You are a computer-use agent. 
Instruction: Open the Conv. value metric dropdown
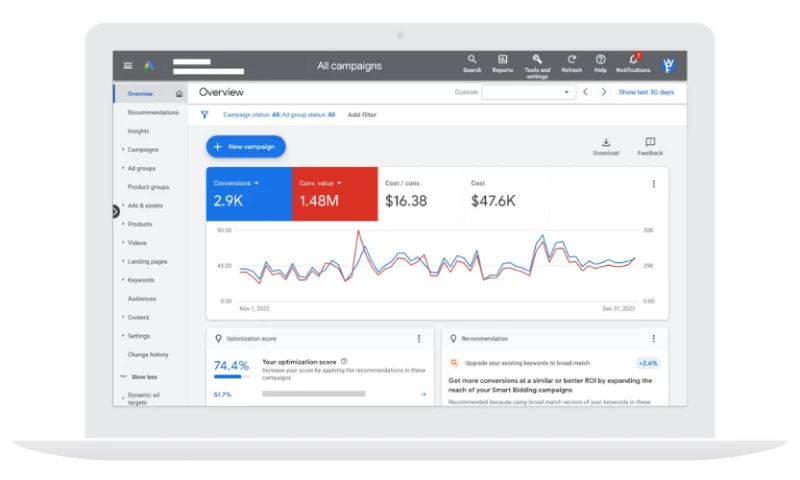tap(339, 183)
